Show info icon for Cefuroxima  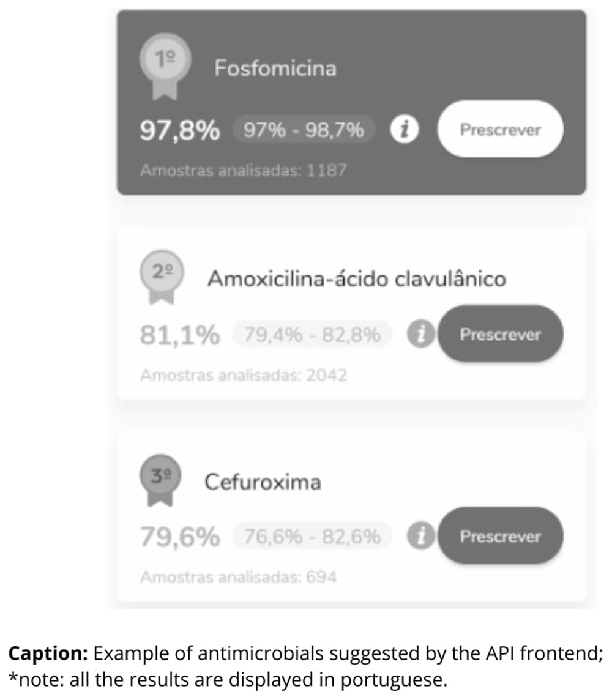click(420, 535)
